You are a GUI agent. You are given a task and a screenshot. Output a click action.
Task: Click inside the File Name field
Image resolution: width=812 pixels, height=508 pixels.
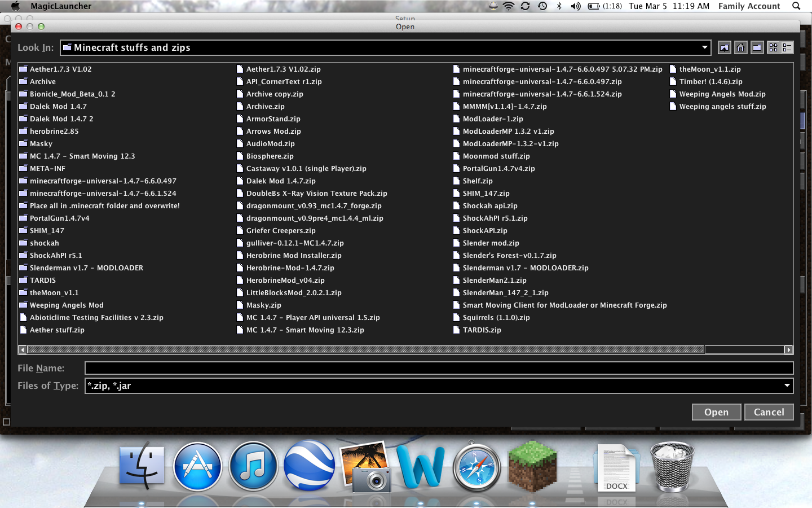(395, 367)
